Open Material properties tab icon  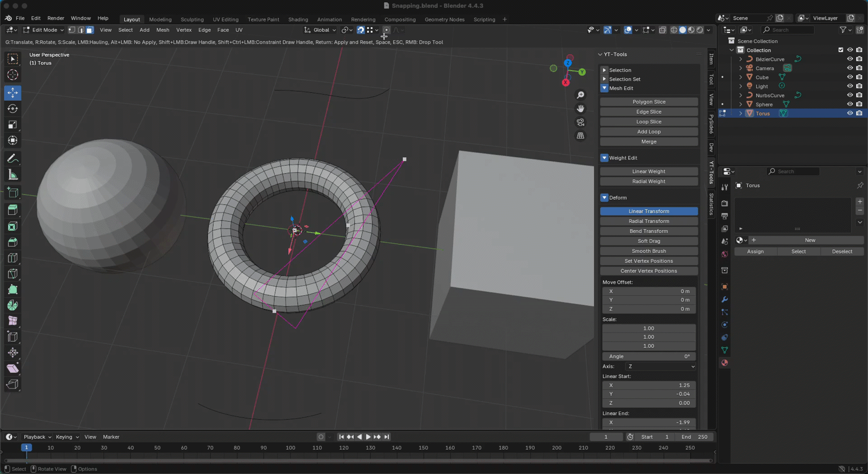(x=724, y=363)
